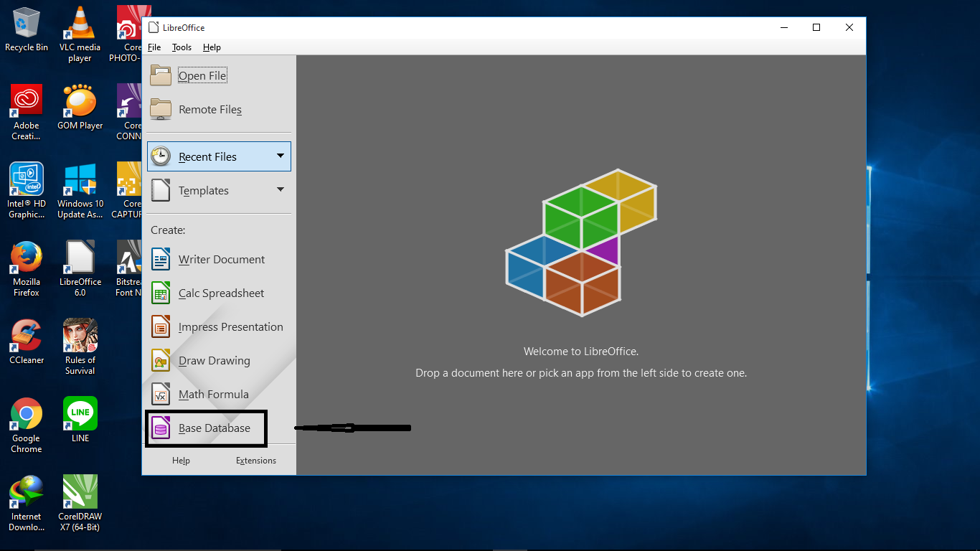980x551 pixels.
Task: Launch CorelDRAW X7 (64-Bit) shortcut
Action: click(x=80, y=503)
